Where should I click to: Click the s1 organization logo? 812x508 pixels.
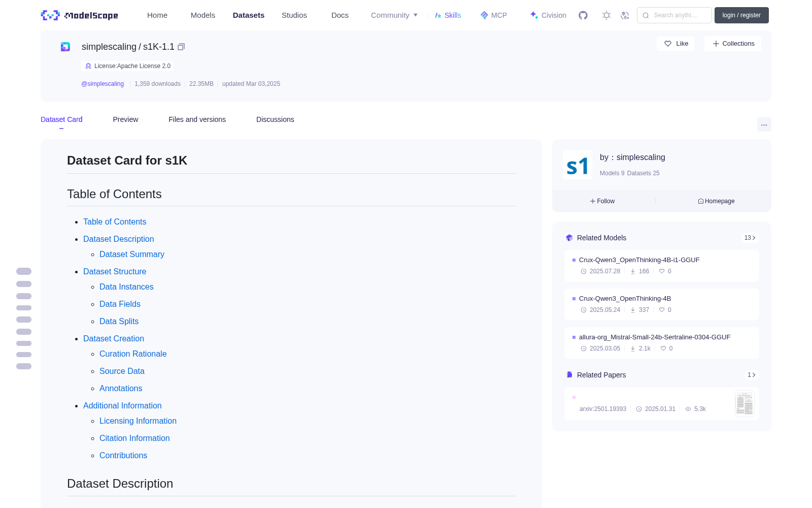click(578, 165)
